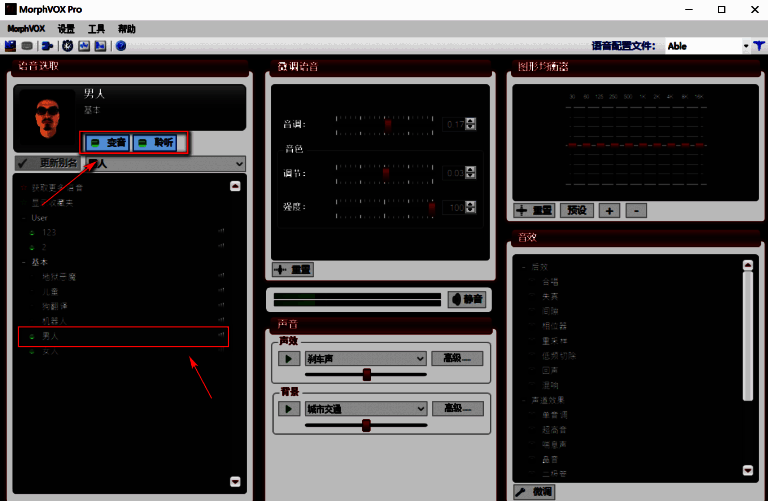Image resolution: width=768 pixels, height=501 pixels.
Task: Click the 男人 voice avatar thumbnail
Action: (x=47, y=110)
